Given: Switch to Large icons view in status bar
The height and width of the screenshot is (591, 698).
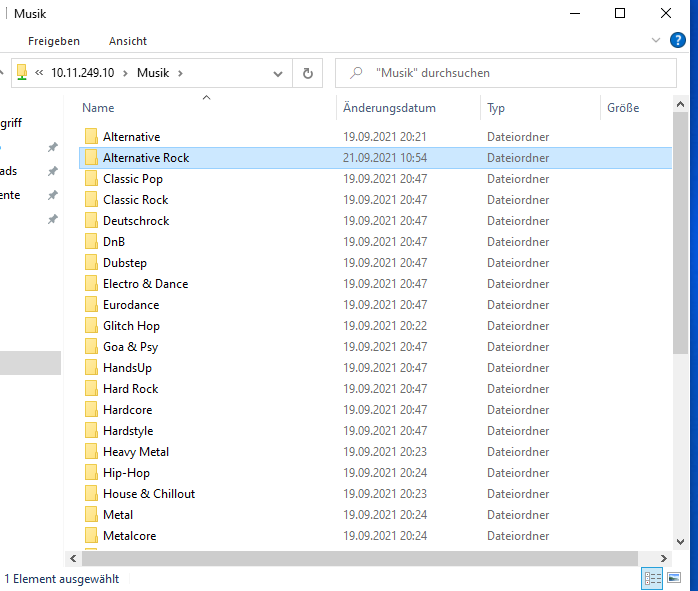Looking at the screenshot, I should click(674, 579).
